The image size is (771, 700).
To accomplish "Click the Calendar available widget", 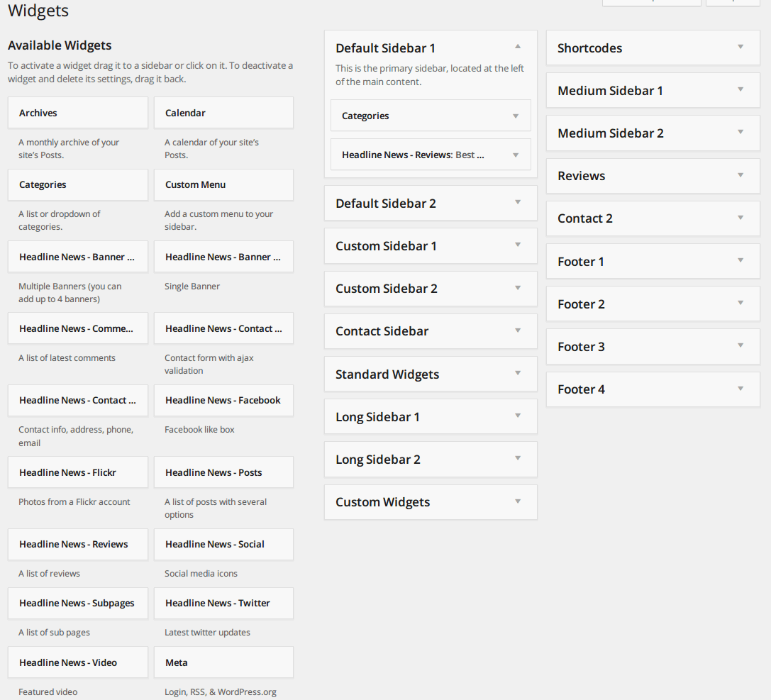I will pos(223,113).
